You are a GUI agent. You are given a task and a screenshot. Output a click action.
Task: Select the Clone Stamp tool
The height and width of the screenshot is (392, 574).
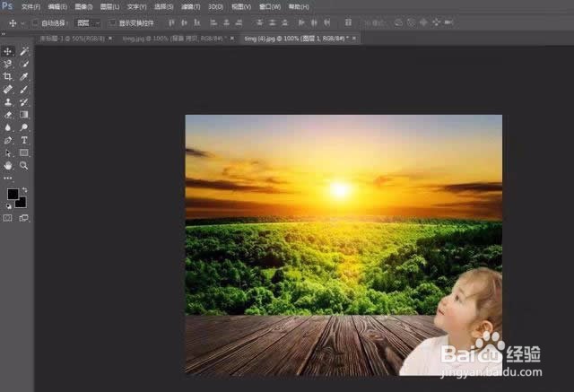[8, 102]
